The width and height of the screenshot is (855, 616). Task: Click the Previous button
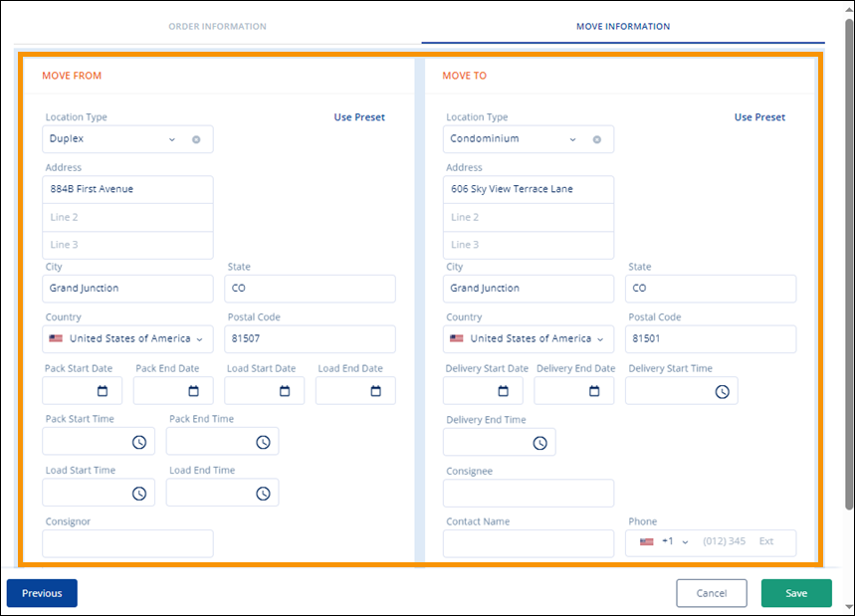point(42,593)
